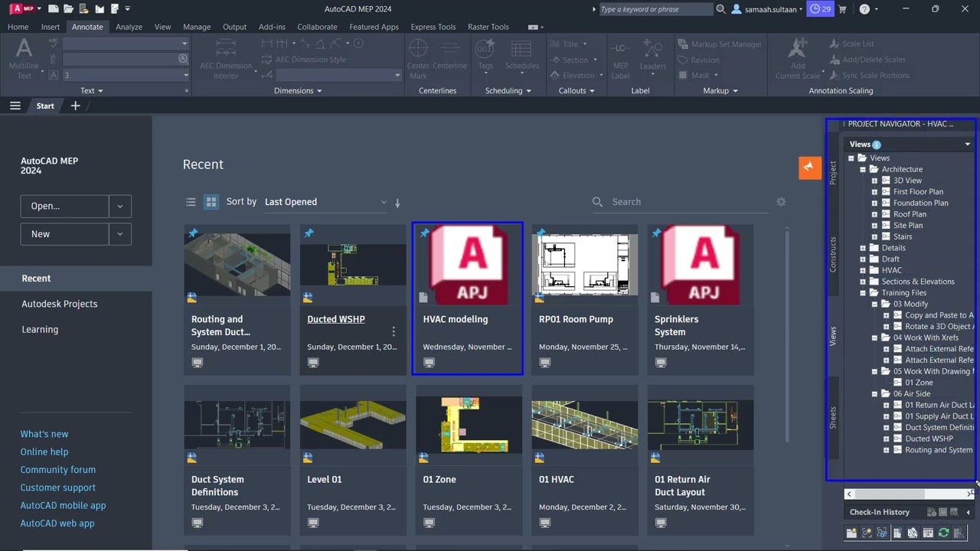The height and width of the screenshot is (551, 980).
Task: Open the Analyze ribbon tab
Action: (x=129, y=27)
